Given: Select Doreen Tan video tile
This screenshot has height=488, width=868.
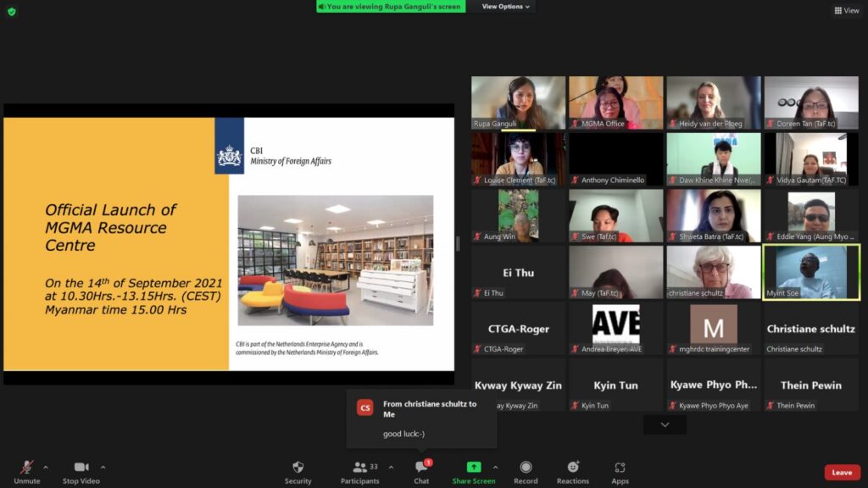Looking at the screenshot, I should 811,103.
